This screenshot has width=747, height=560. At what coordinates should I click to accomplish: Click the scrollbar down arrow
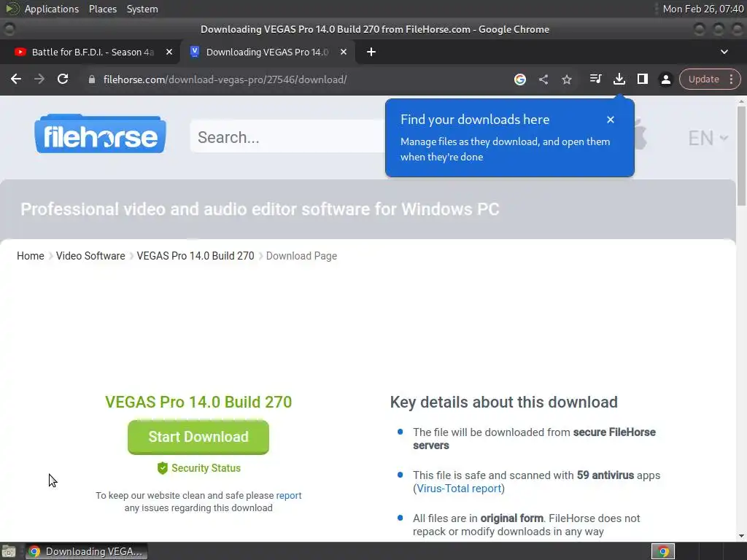tap(741, 536)
